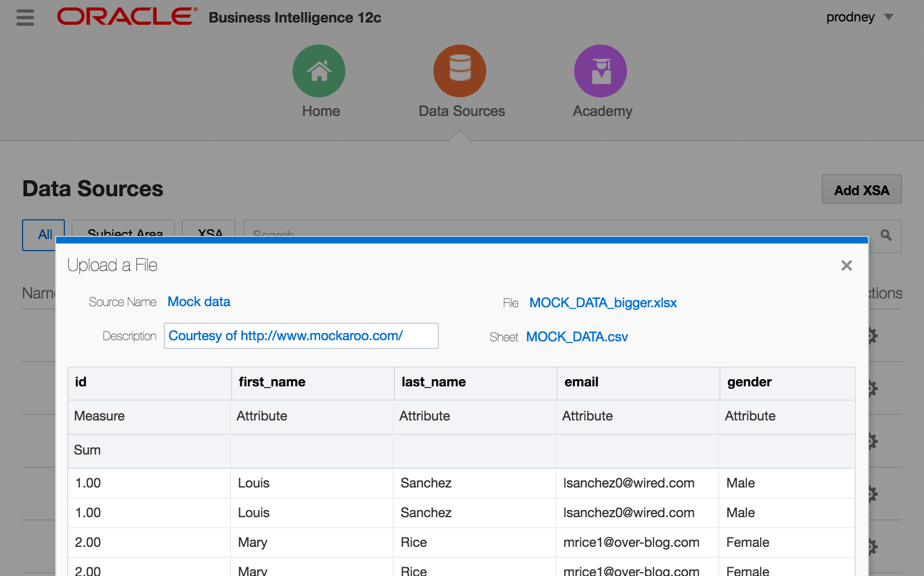Screen dimensions: 924x576
Task: Expand the prodney user dropdown
Action: (x=888, y=18)
